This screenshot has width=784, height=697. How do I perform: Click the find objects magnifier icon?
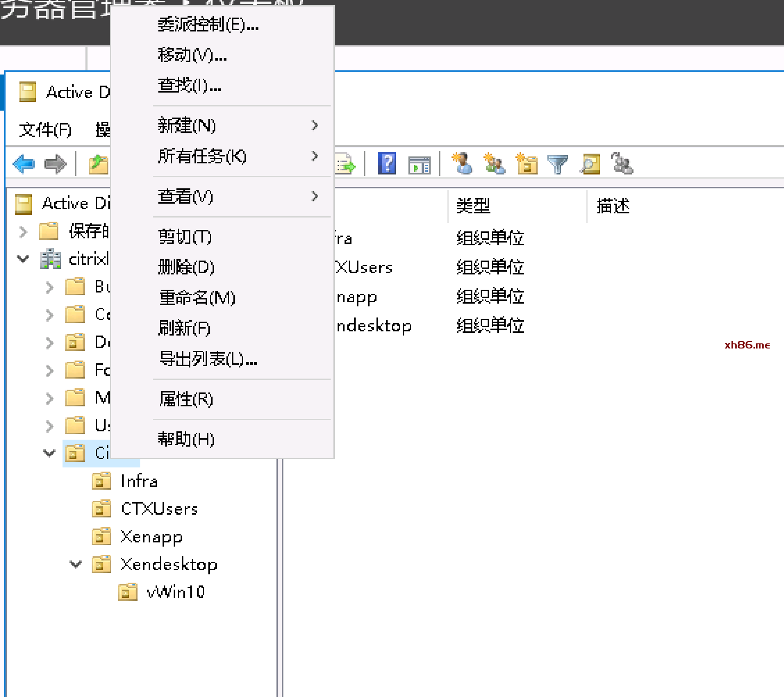pyautogui.click(x=590, y=164)
